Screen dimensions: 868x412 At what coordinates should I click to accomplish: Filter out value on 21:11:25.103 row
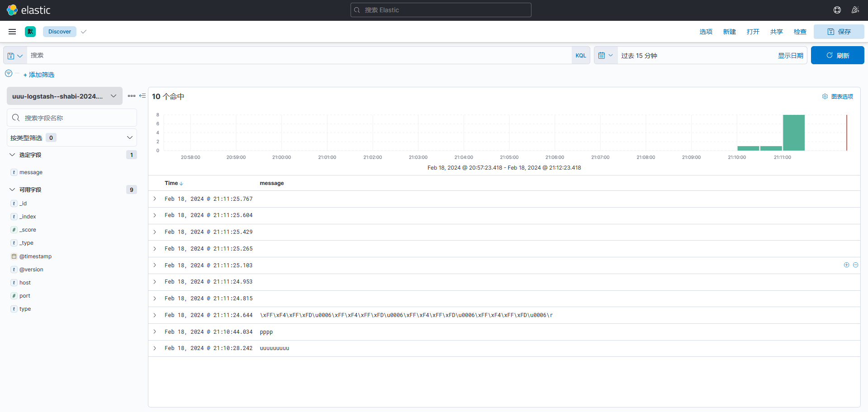(855, 265)
